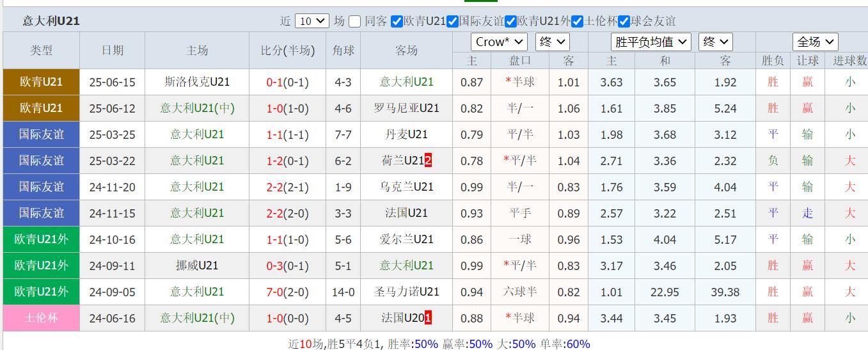Toggle the 土伦杯 filter checkbox
The image size is (868, 350).
578,21
